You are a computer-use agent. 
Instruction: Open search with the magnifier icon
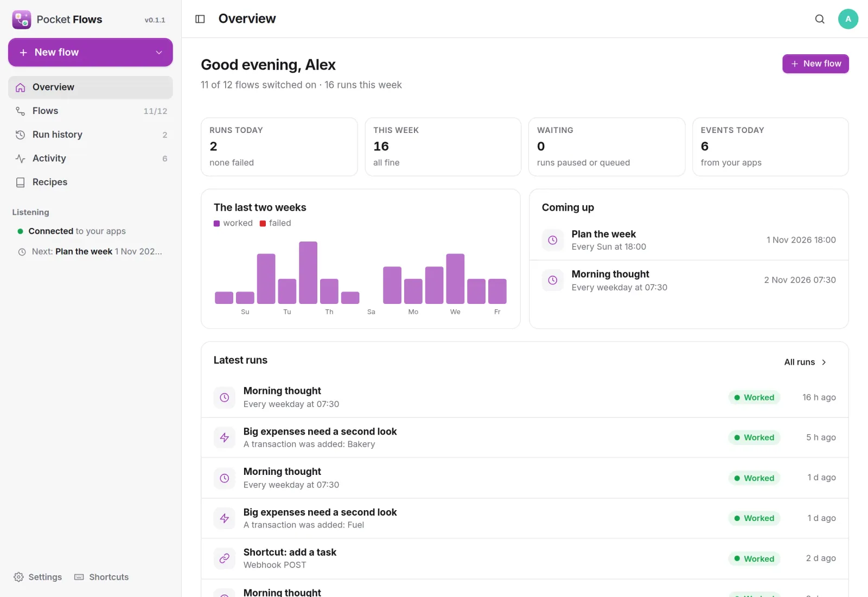pyautogui.click(x=820, y=19)
